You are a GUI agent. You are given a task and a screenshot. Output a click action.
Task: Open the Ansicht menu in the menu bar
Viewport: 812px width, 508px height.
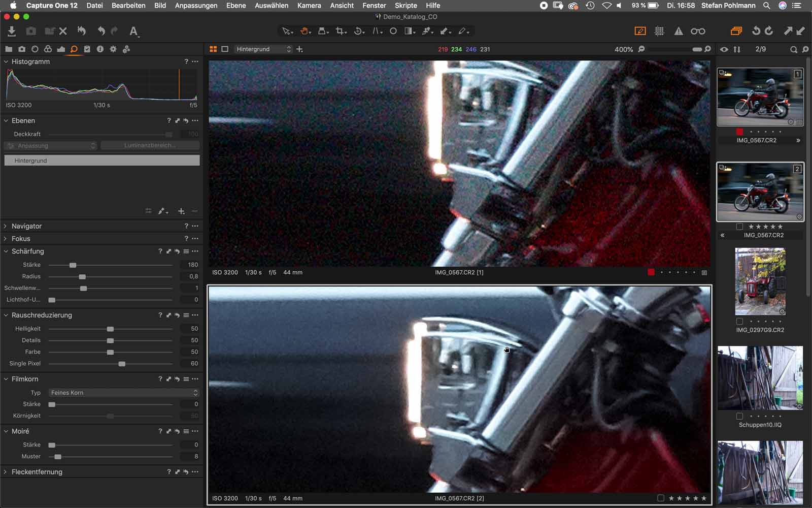pos(342,6)
